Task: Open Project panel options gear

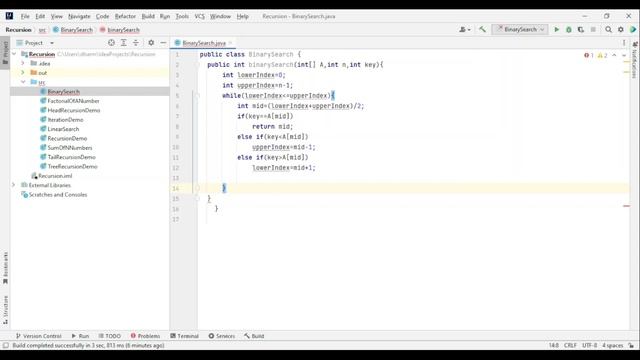Action: (x=151, y=42)
